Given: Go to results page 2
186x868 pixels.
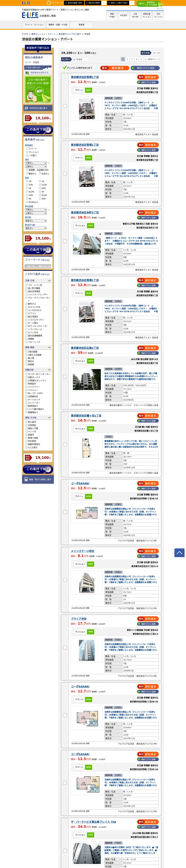Looking at the screenshot, I should coord(127,59).
